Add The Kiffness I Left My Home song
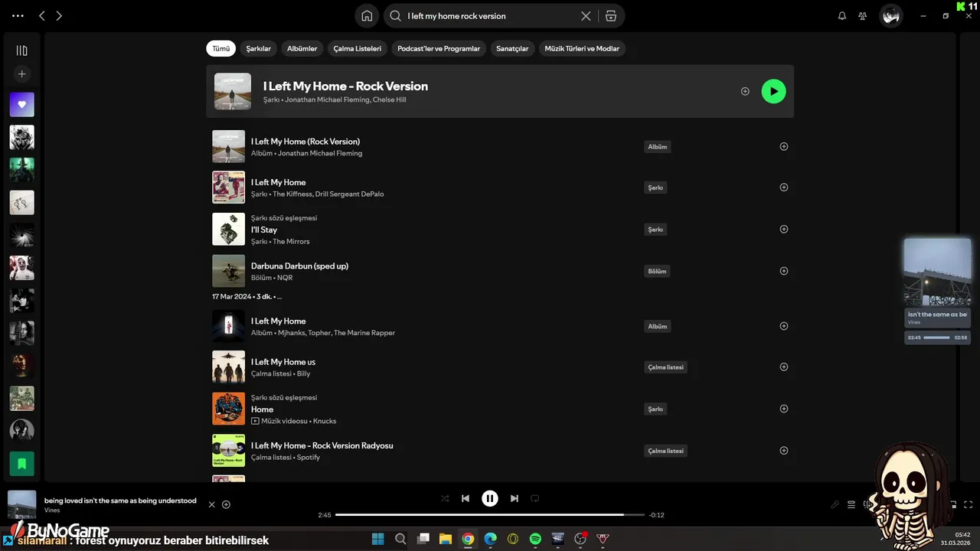 783,187
